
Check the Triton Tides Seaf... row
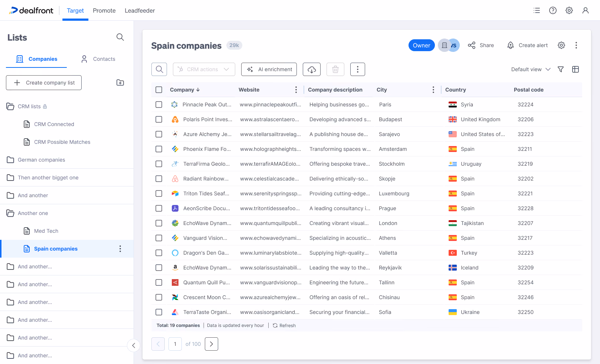(x=159, y=193)
